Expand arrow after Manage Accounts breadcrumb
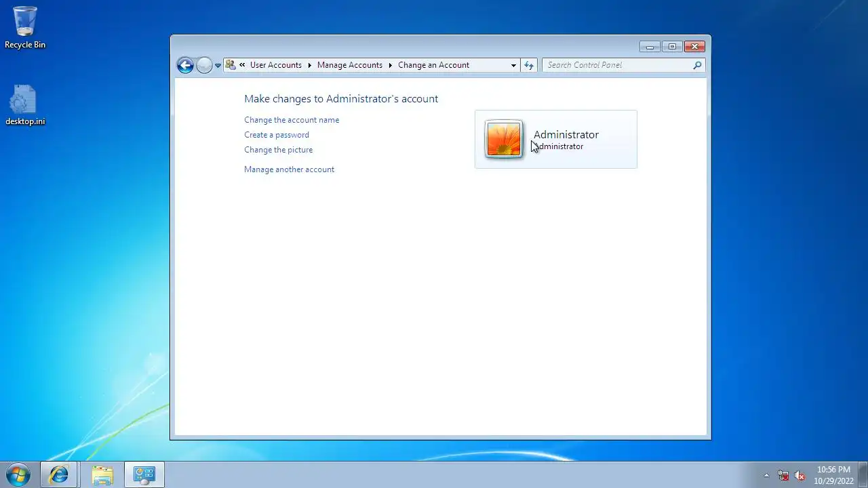Screen dimensions: 868x488 (390, 65)
